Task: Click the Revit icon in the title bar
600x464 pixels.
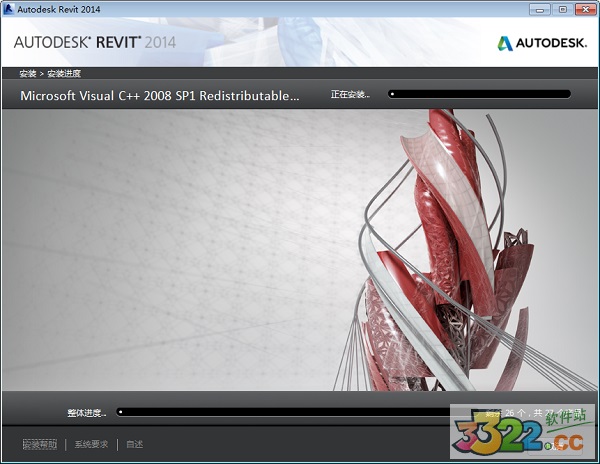Action: [x=9, y=9]
